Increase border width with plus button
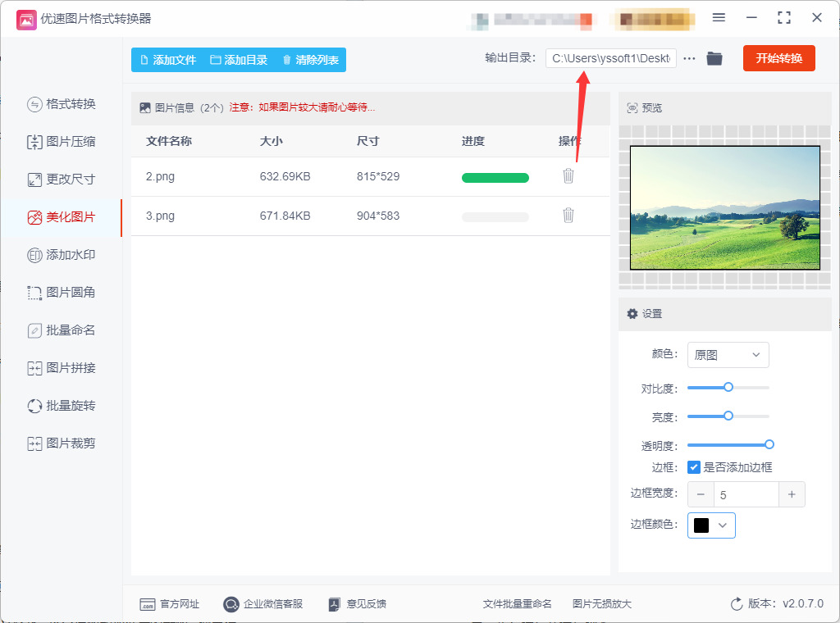Viewport: 840px width, 623px height. tap(792, 494)
